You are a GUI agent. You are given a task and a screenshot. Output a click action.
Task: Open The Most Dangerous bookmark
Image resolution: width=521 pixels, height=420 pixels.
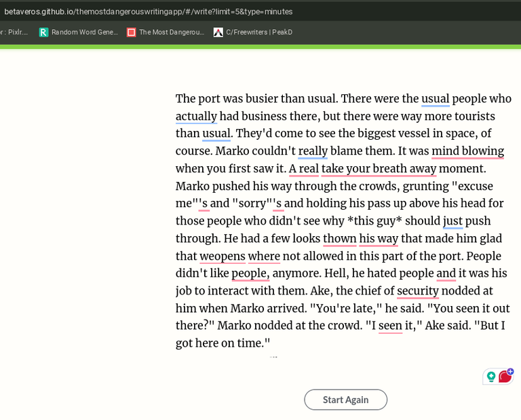click(165, 32)
